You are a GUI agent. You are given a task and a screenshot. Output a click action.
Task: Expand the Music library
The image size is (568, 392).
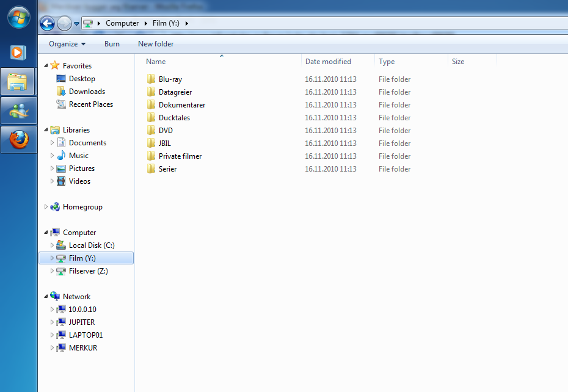[x=52, y=156]
